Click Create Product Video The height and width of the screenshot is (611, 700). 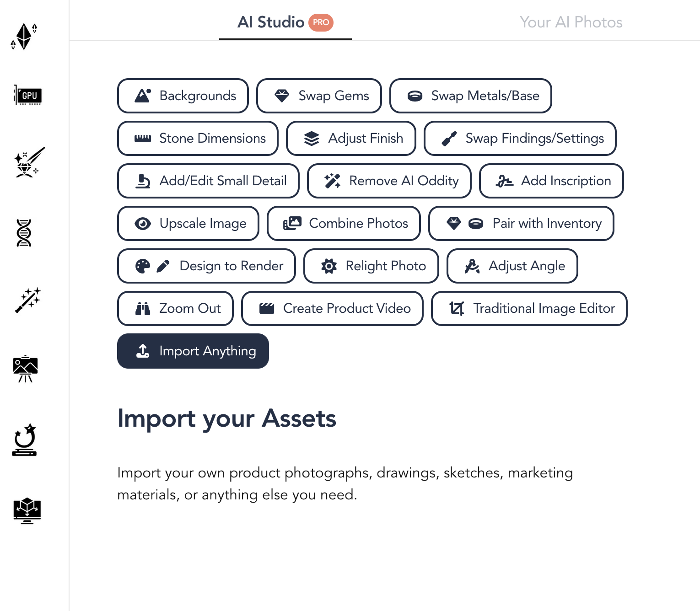[332, 308]
